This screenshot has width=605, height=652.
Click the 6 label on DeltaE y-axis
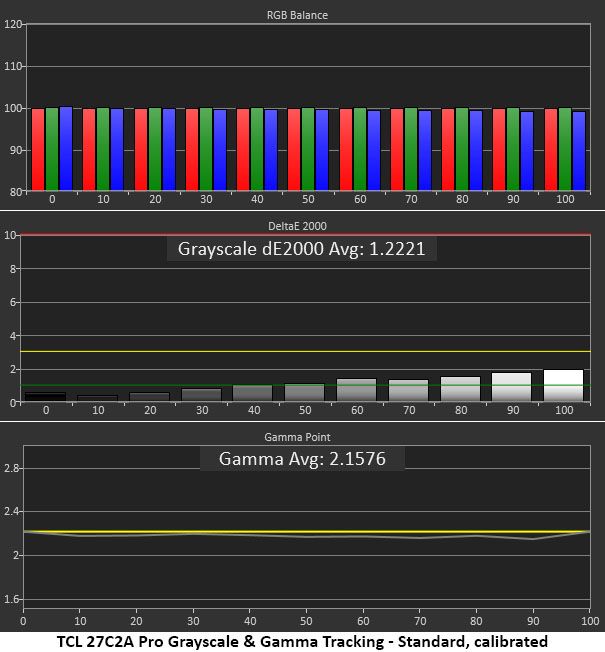tap(12, 303)
